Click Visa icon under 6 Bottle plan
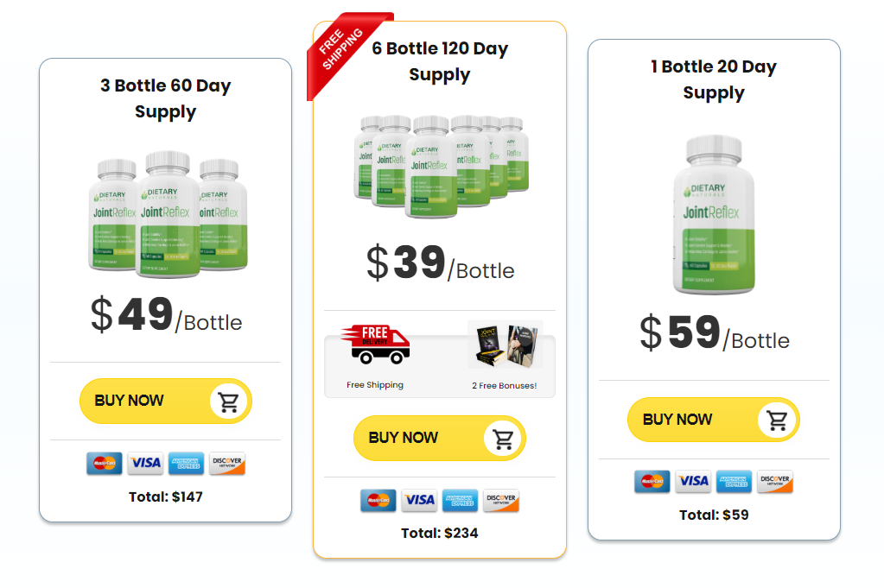Viewport: 884px width, 588px height. 419,500
